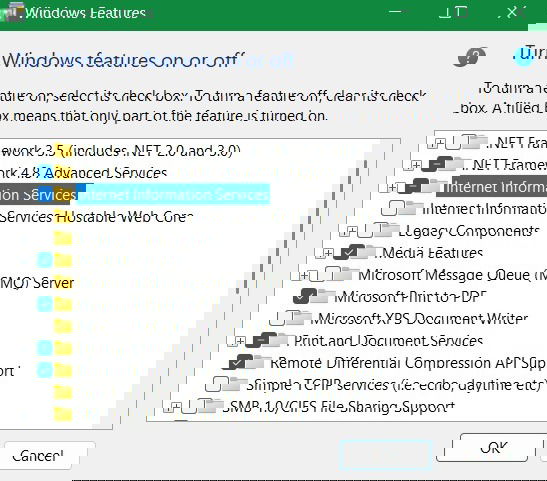Select the Microsoft Message Queue label

[453, 275]
